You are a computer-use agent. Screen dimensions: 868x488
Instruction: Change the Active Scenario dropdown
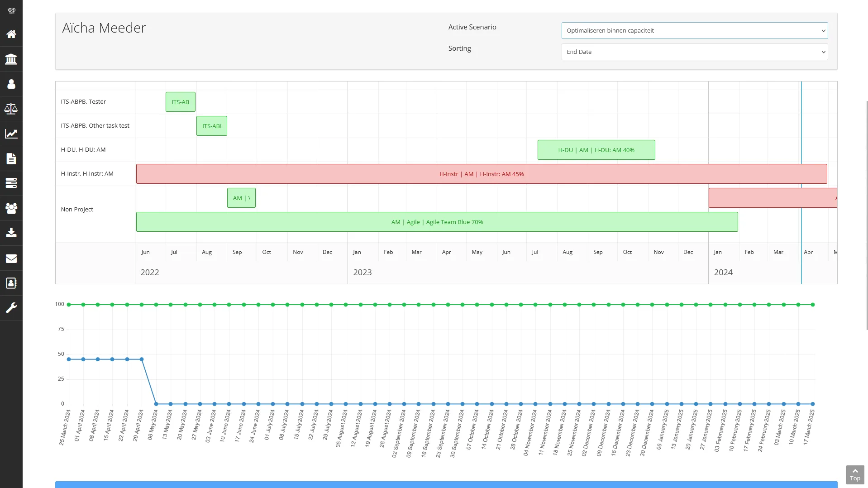[694, 30]
